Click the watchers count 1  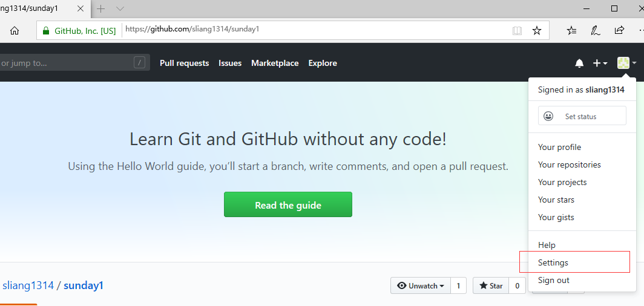click(458, 286)
